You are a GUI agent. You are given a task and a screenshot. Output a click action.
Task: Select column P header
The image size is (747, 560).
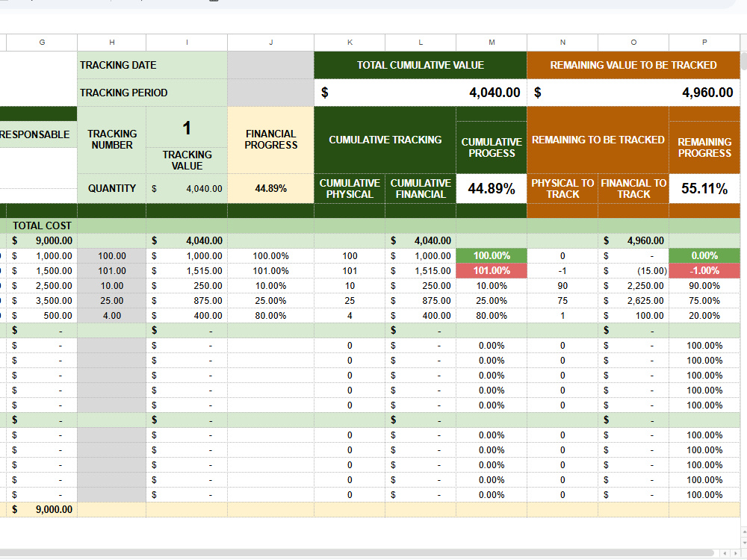(x=704, y=43)
